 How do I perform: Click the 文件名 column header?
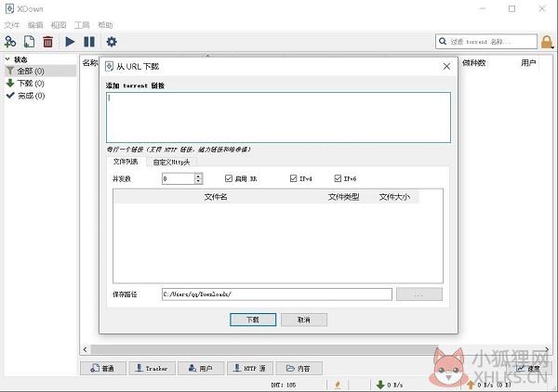216,197
